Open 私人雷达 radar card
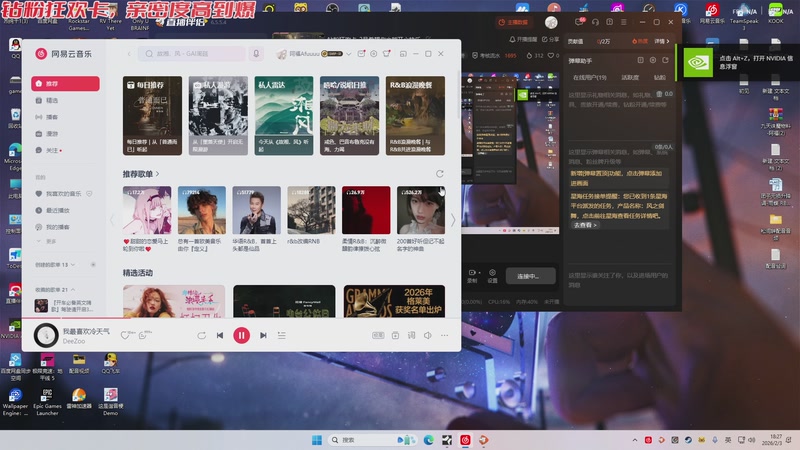This screenshot has width=800, height=450. [284, 115]
